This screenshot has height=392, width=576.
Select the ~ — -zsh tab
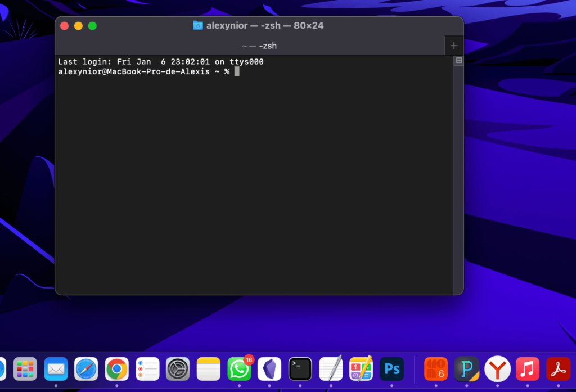click(259, 46)
